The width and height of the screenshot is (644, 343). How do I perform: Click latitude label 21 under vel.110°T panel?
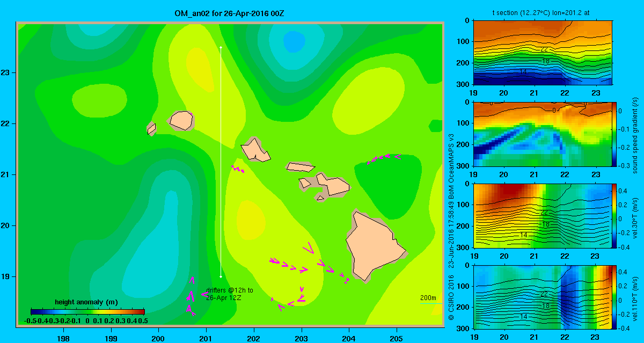pos(534,338)
